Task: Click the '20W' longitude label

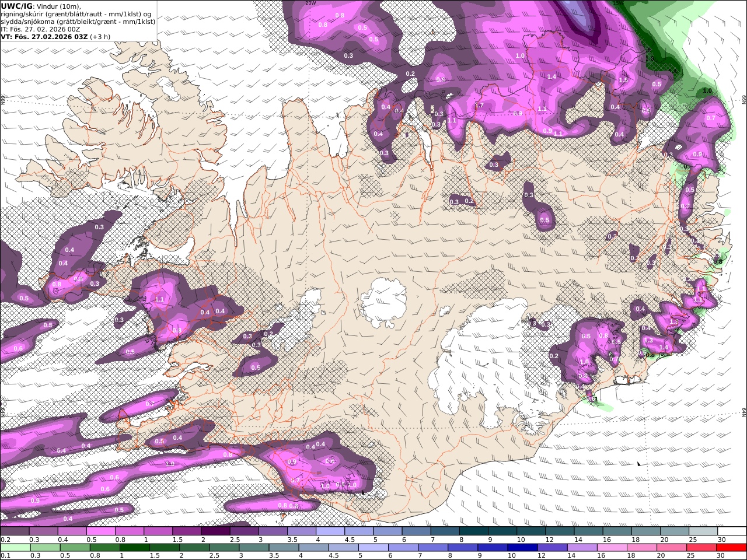Action: (x=310, y=3)
